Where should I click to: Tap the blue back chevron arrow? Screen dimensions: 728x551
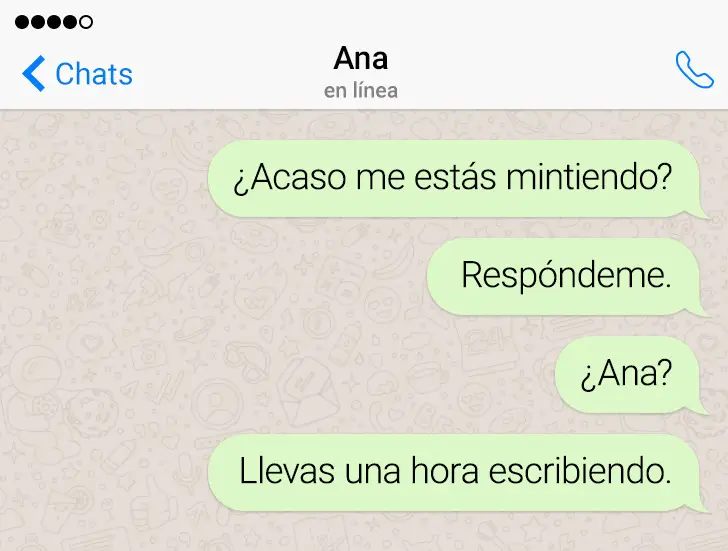[33, 73]
